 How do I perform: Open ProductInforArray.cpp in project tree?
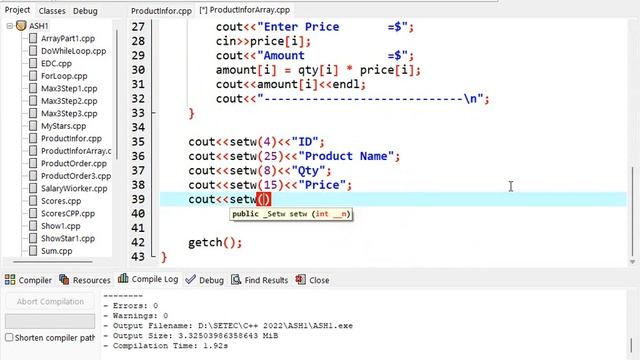tap(76, 151)
